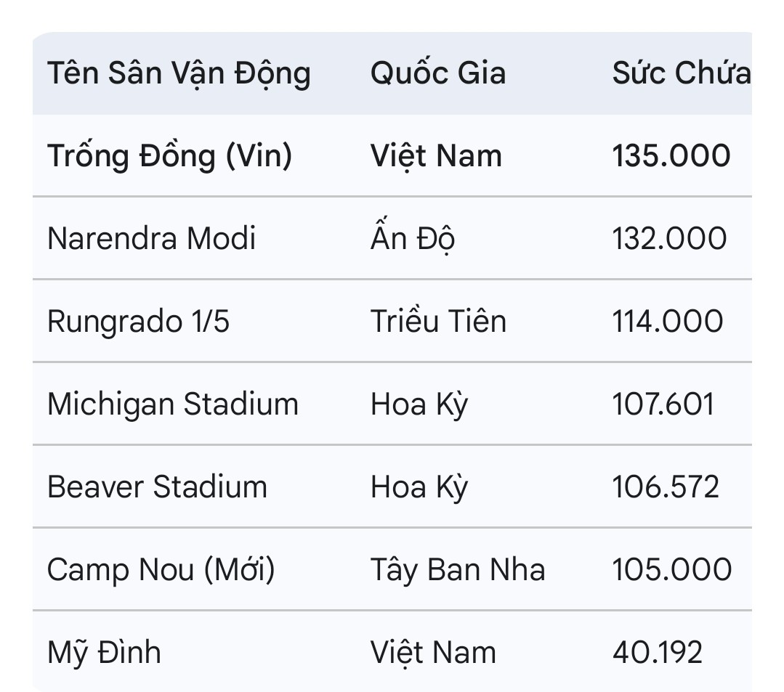Select the capacity value 106.572
The image size is (784, 692).
point(666,487)
